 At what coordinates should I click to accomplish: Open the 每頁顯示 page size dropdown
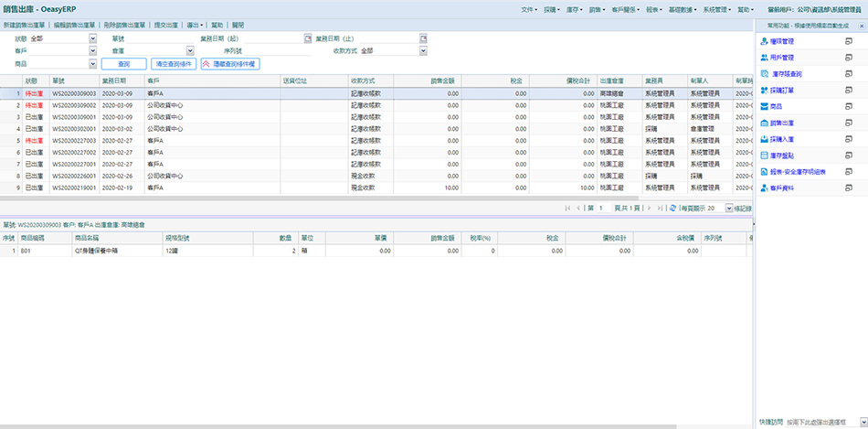coord(728,209)
